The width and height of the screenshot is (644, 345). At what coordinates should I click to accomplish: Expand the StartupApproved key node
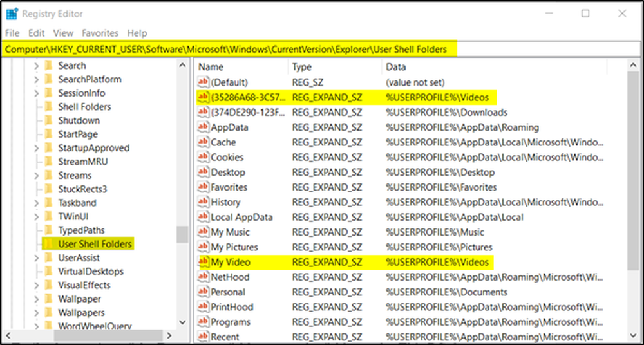(36, 148)
